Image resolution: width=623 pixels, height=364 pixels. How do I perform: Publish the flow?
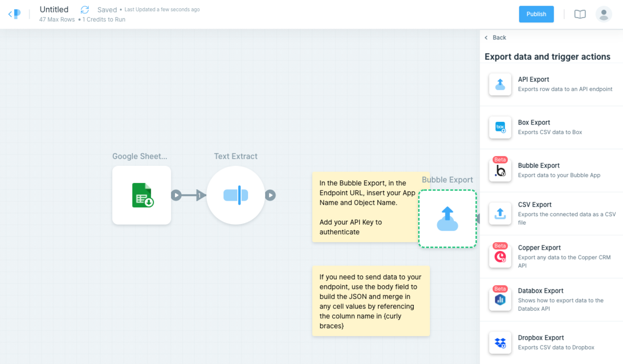tap(536, 14)
